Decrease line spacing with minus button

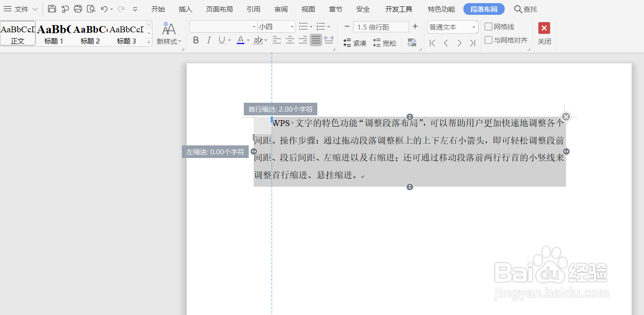click(347, 27)
